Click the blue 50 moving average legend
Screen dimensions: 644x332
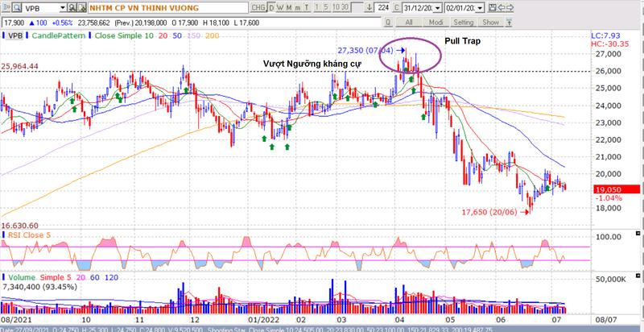click(x=177, y=35)
